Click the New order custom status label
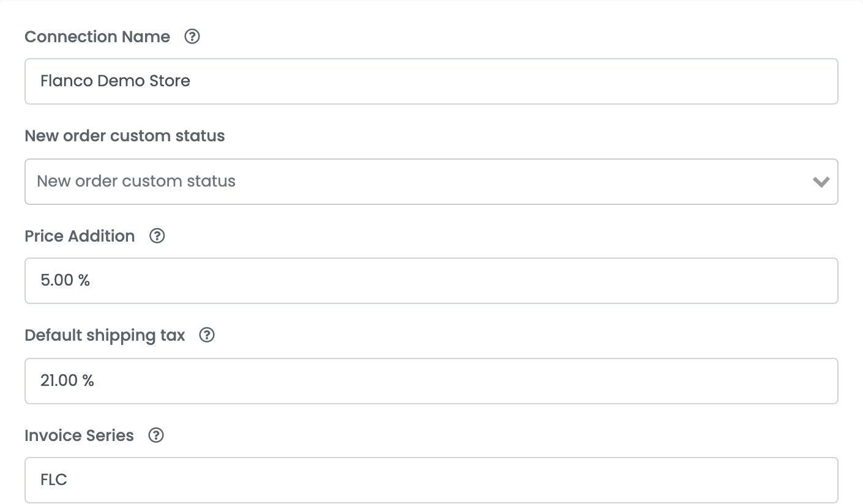 point(125,136)
